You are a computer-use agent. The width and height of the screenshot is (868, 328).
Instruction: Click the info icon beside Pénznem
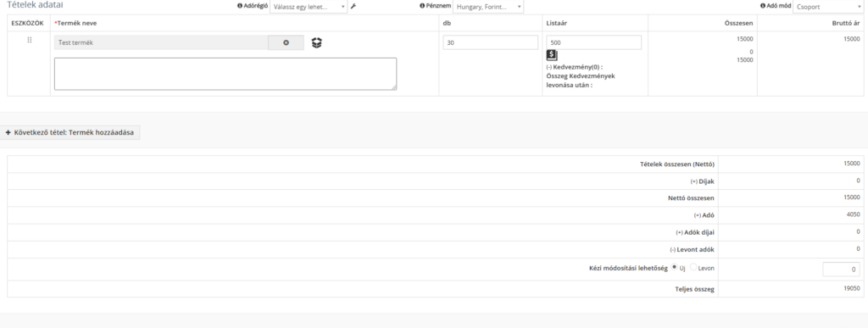(x=422, y=6)
